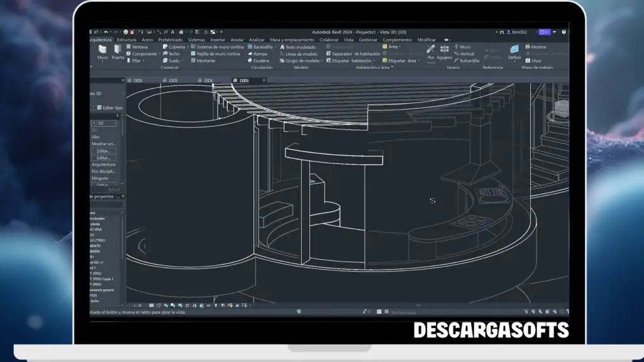Viewport: 644px width, 362px height.
Task: Toggle shadows in the view control bar
Action: click(173, 306)
